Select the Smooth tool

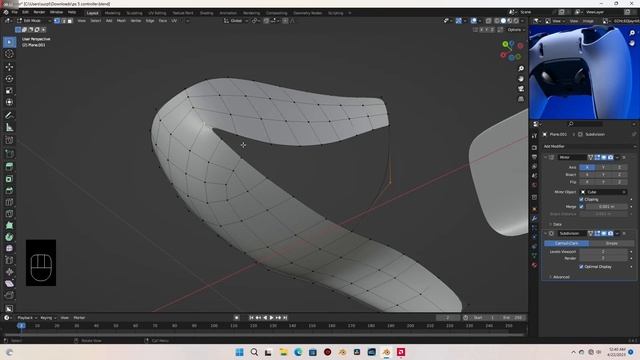(x=9, y=249)
